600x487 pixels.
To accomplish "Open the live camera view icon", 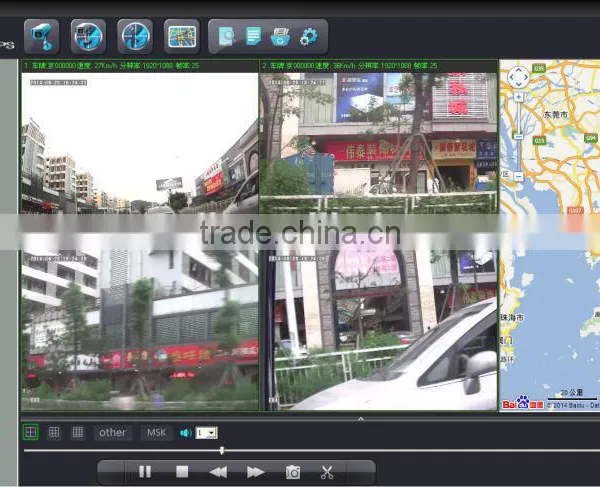I will (41, 36).
